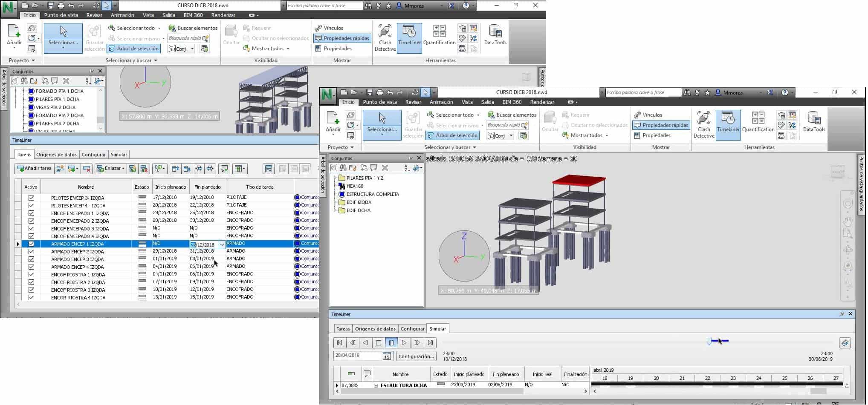Open BIM 360 ribbon tab in the front window
This screenshot has width=868, height=405.
point(512,102)
